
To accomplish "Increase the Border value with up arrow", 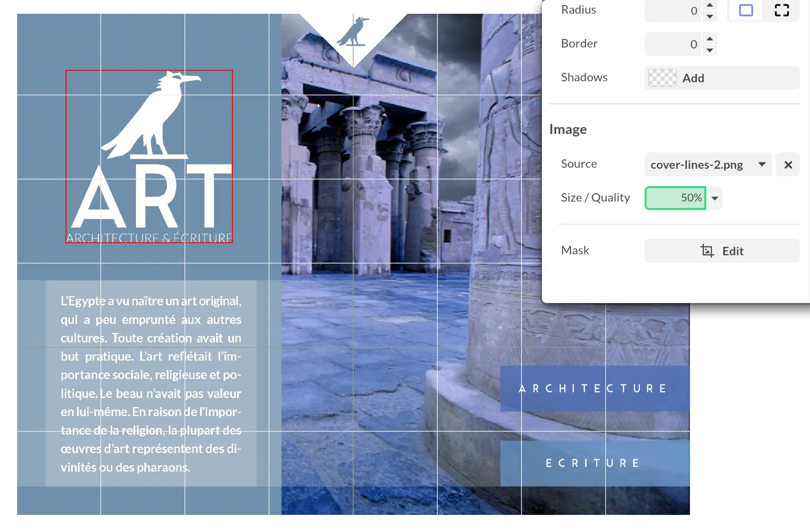I will pos(710,38).
